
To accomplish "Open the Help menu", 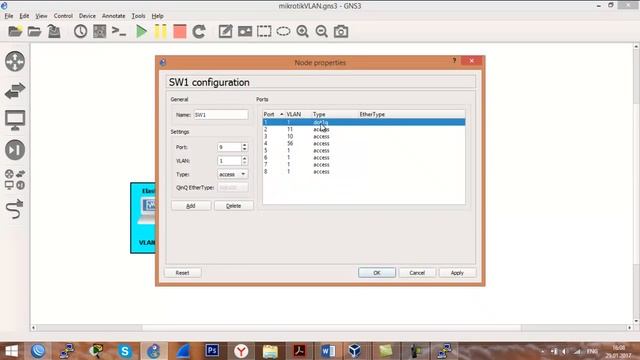I will coord(157,16).
